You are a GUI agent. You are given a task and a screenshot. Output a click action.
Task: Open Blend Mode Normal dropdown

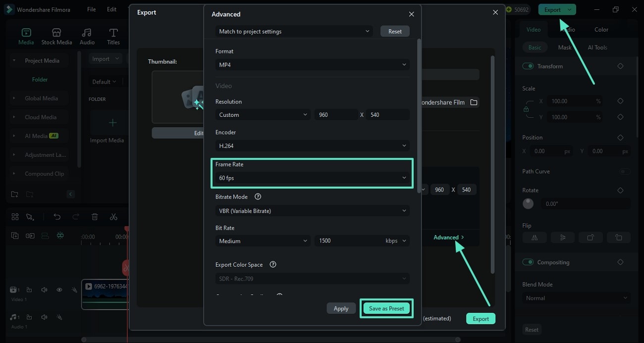[576, 298]
